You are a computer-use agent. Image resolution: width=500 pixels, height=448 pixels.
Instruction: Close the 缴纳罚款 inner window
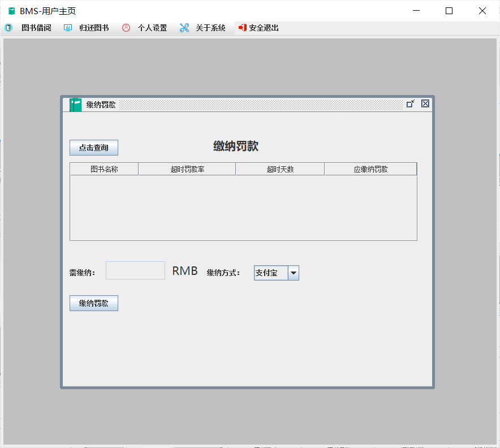[425, 104]
